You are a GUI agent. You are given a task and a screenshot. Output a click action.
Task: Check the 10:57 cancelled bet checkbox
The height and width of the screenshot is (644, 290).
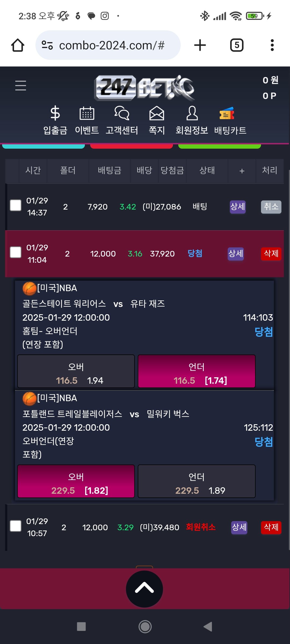click(x=16, y=526)
